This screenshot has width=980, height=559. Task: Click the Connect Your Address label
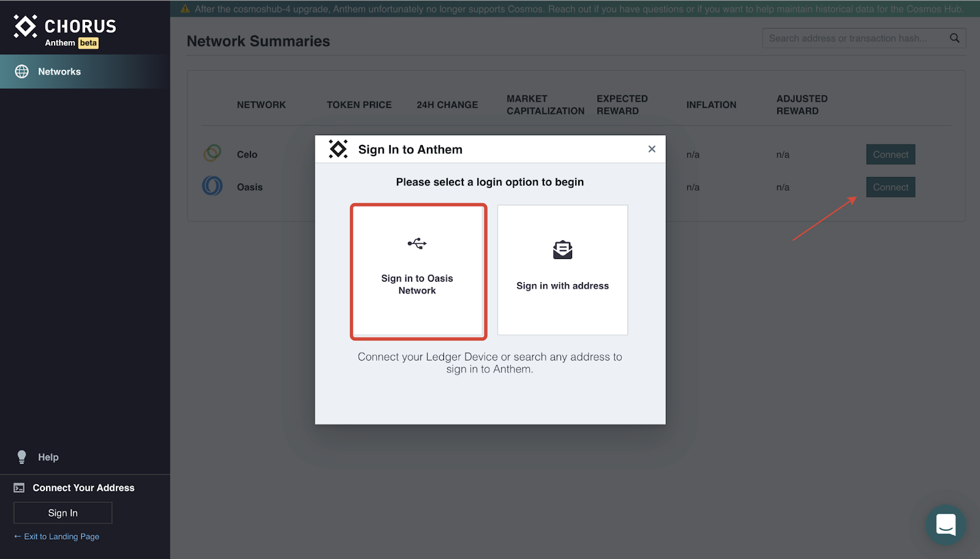84,488
